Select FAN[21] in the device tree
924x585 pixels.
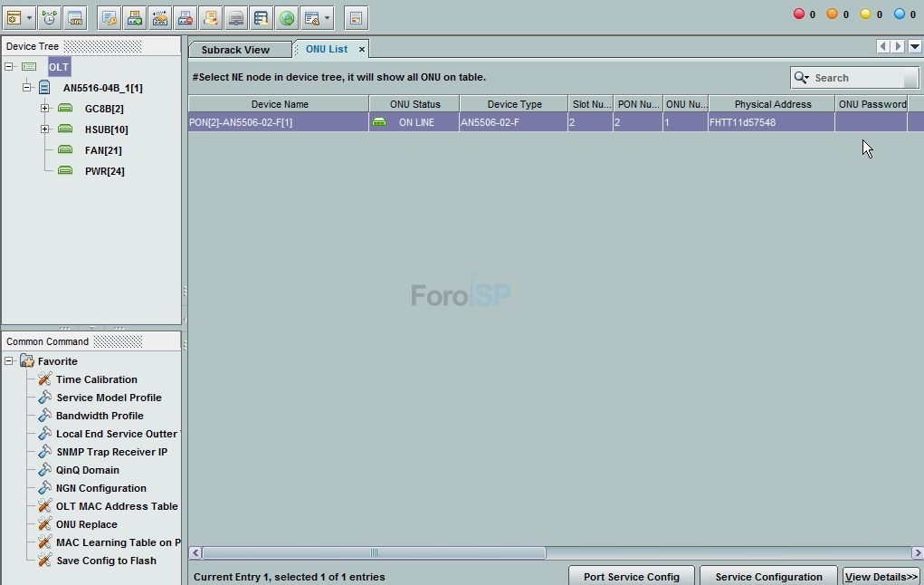pyautogui.click(x=103, y=150)
